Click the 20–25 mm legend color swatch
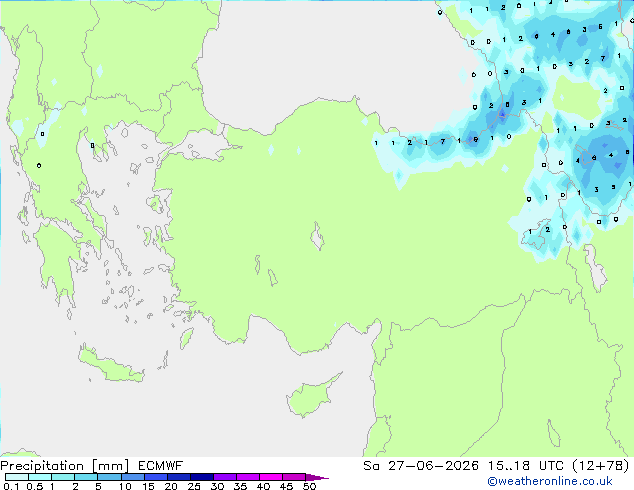This screenshot has width=634, height=490. click(178, 477)
